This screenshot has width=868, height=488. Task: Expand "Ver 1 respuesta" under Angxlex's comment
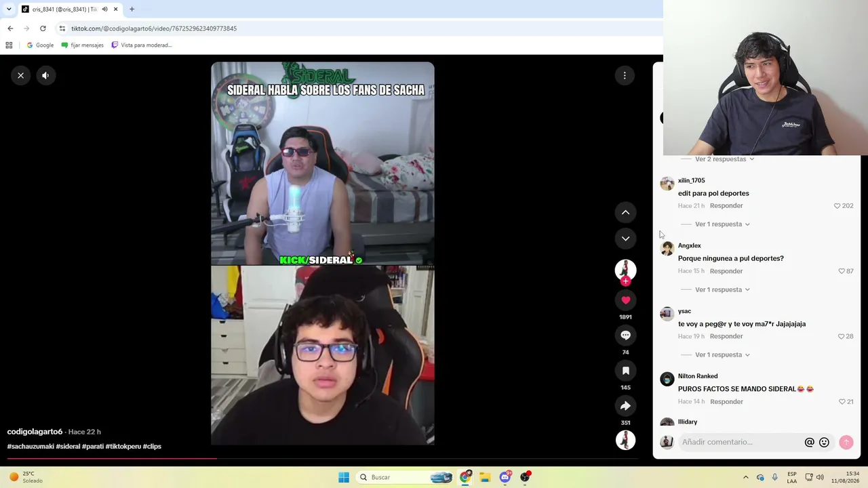(722, 290)
